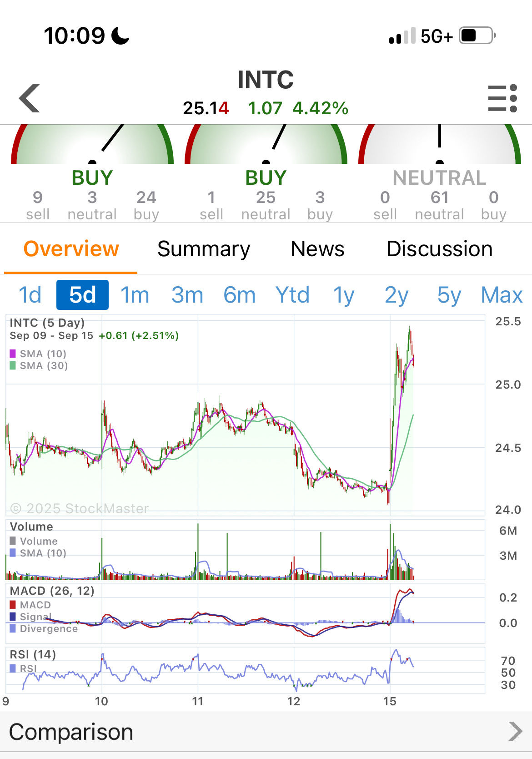This screenshot has height=759, width=532.
Task: Tap the RSI legend swatch
Action: pyautogui.click(x=13, y=668)
